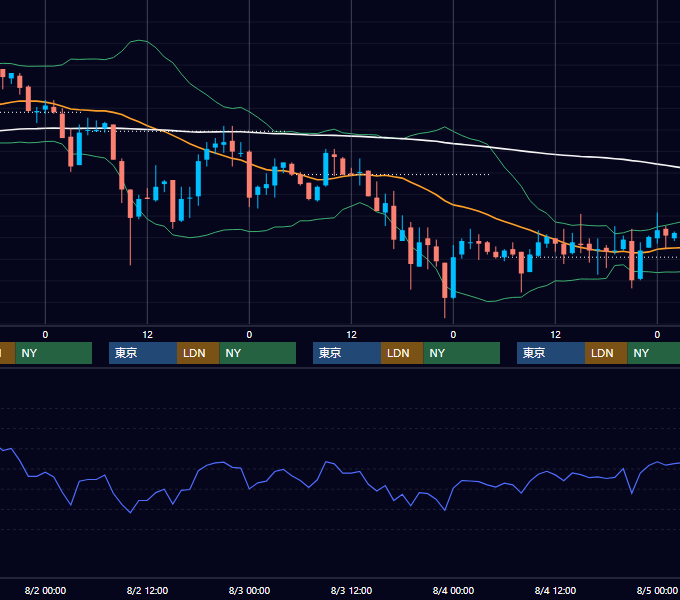Click the 8/2 00:00 time axis label
Screen dimensions: 680x600
click(45, 590)
